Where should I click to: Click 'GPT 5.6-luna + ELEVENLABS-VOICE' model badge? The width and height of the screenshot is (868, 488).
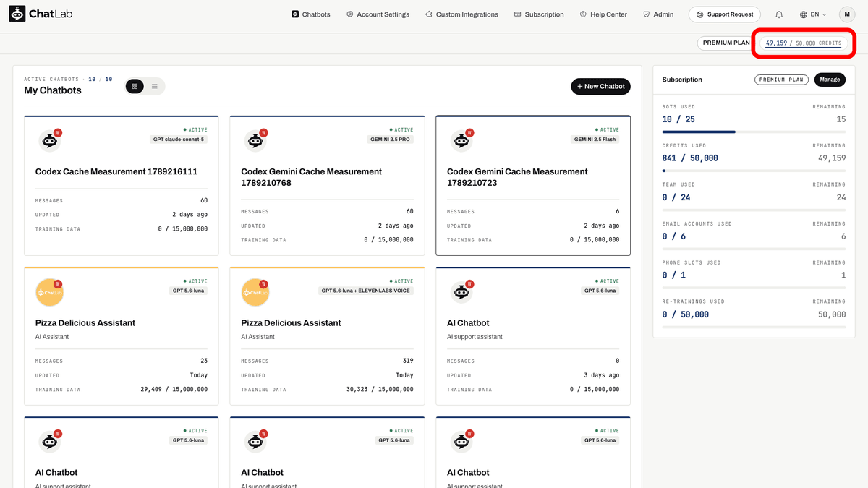[x=366, y=291]
